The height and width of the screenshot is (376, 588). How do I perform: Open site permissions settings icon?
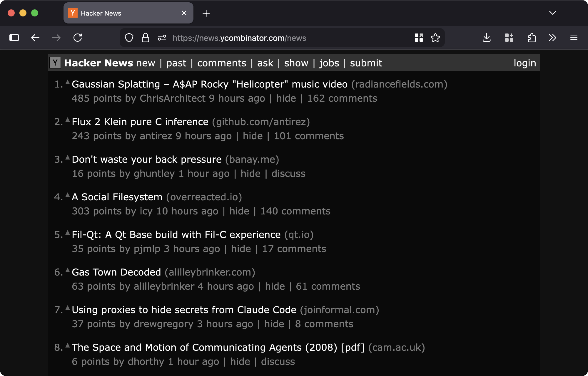[x=162, y=38]
